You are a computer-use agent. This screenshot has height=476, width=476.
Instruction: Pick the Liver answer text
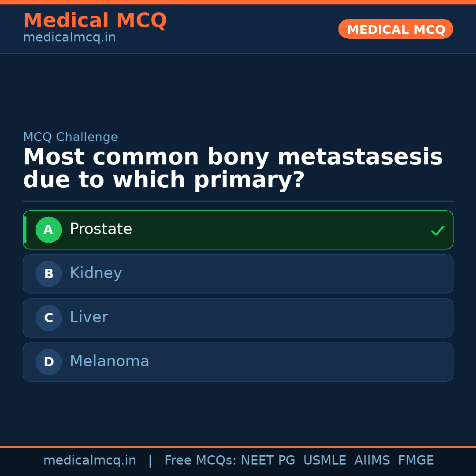click(x=89, y=317)
